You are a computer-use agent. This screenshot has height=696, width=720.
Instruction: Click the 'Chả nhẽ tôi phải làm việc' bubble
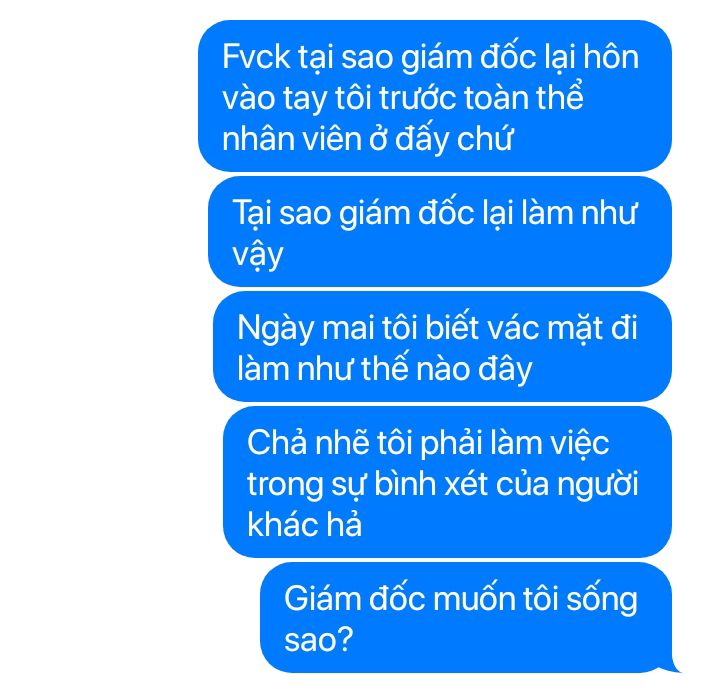[x=447, y=482]
